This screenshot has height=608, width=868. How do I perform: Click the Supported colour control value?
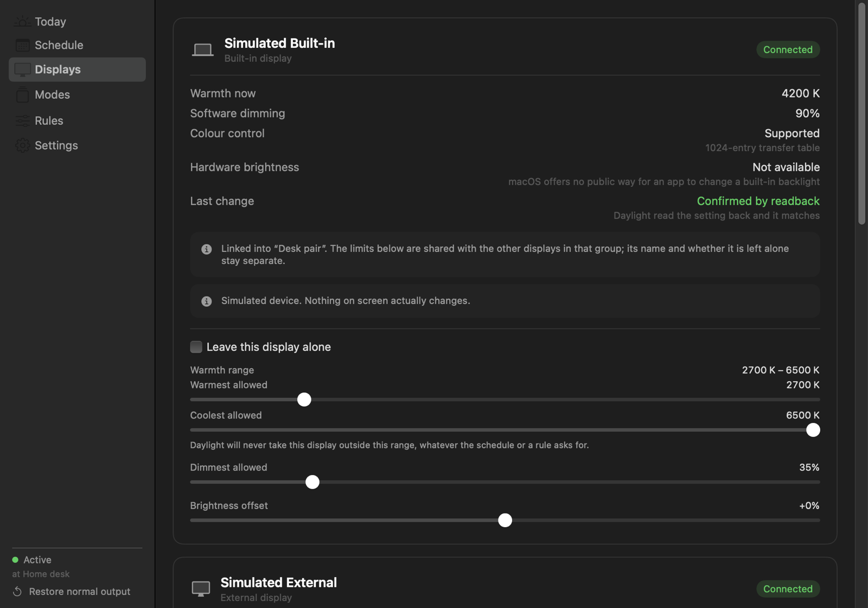pyautogui.click(x=792, y=134)
